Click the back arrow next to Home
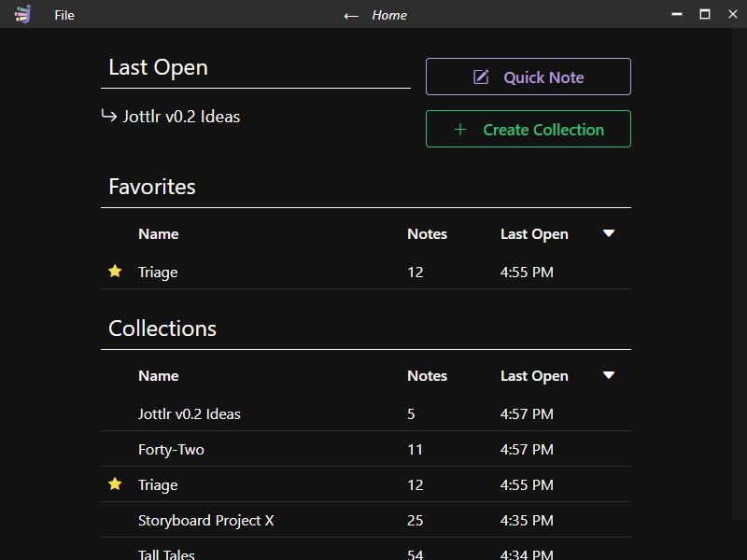 click(351, 15)
